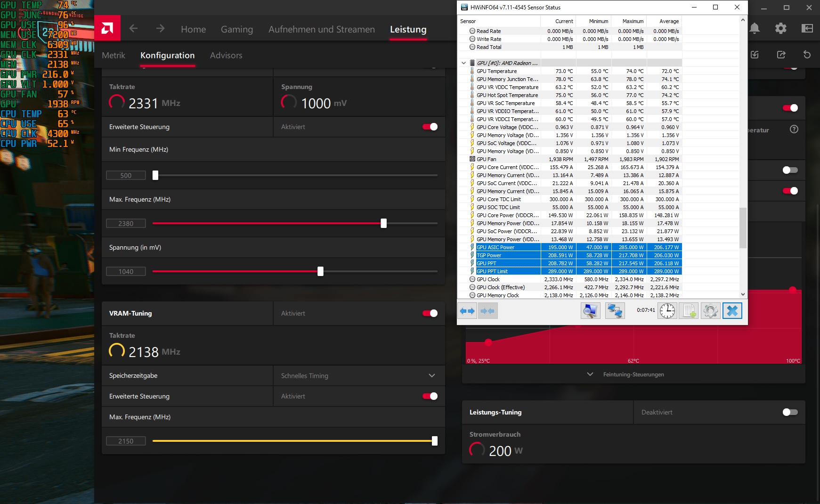The width and height of the screenshot is (820, 504).
Task: Toggle the sidebar panel icon in Radeon Software
Action: click(x=807, y=28)
